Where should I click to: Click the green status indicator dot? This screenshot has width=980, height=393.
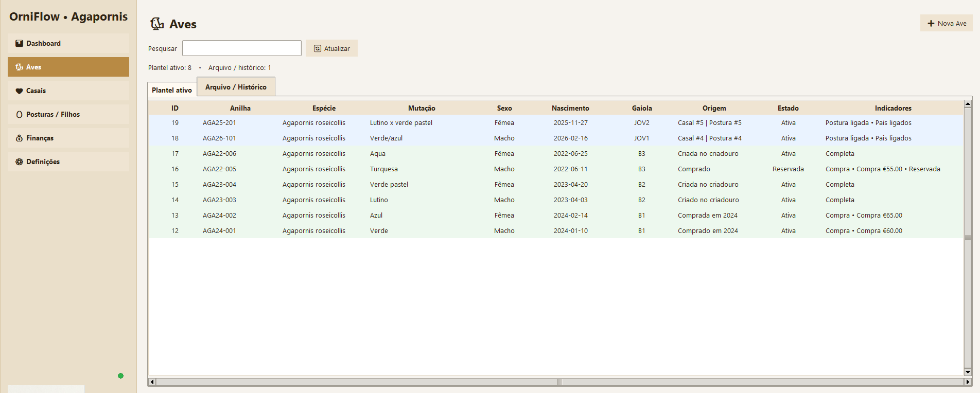click(120, 376)
